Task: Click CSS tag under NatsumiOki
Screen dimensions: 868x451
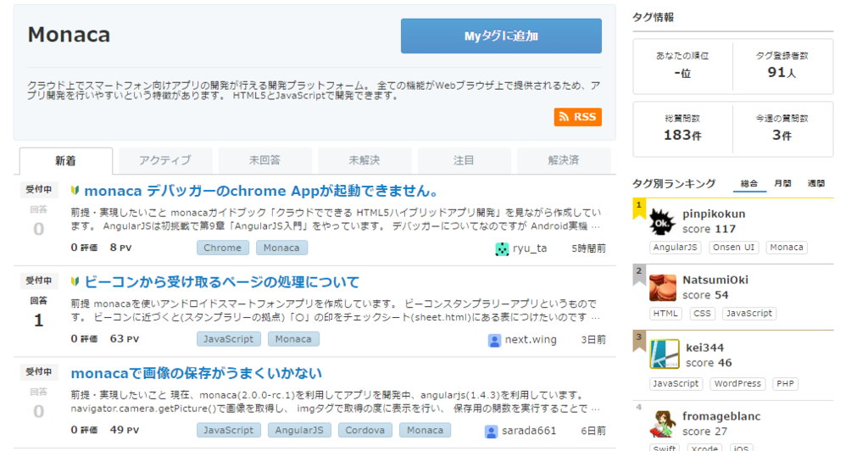Action: tap(703, 313)
